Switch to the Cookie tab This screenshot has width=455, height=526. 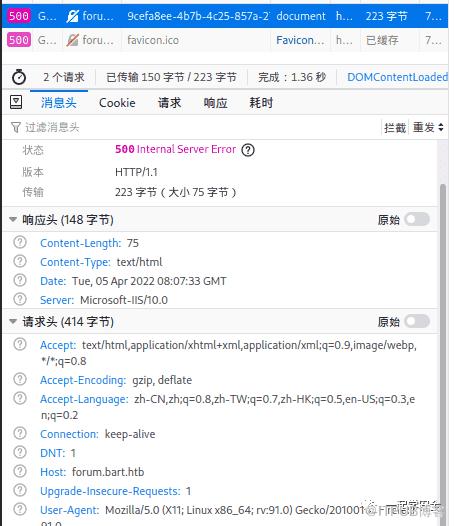(x=117, y=103)
